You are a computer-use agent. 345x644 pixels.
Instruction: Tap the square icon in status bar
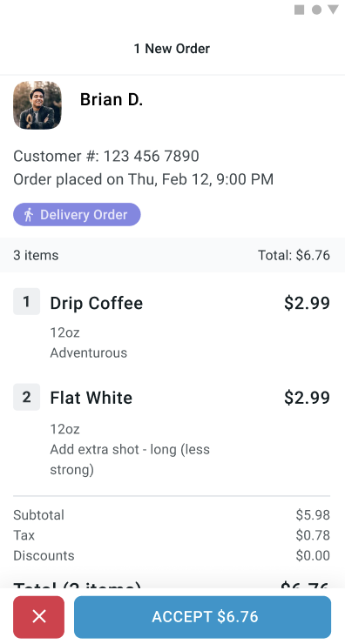pos(300,10)
